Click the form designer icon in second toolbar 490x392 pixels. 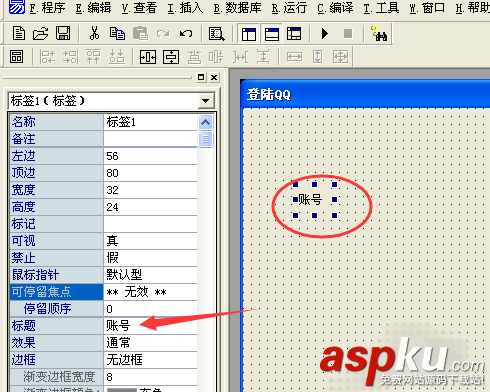16,57
